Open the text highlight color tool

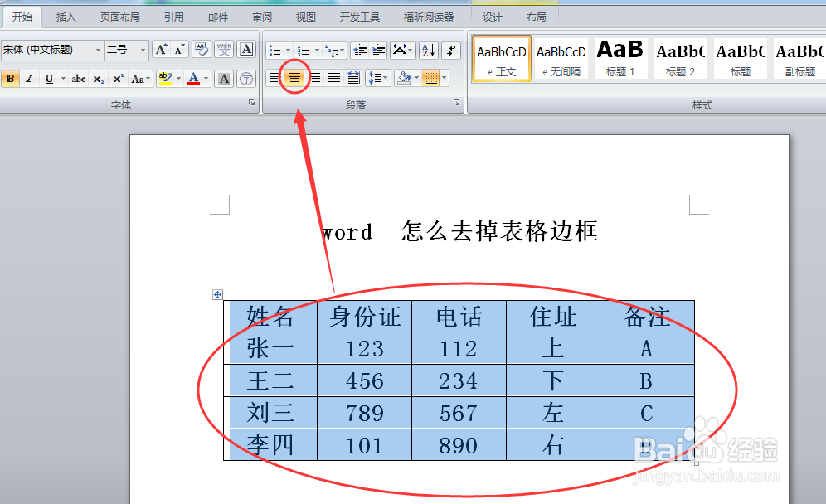164,75
